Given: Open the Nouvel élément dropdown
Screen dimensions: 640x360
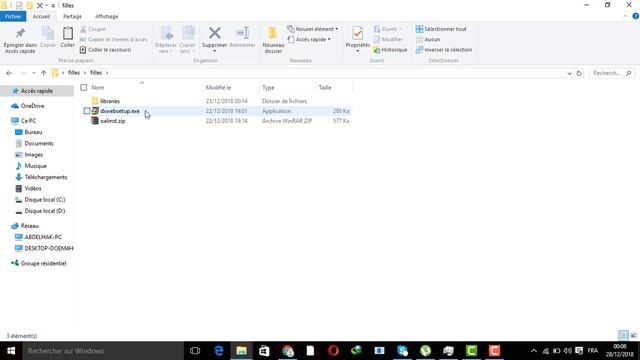Looking at the screenshot, I should pos(313,29).
